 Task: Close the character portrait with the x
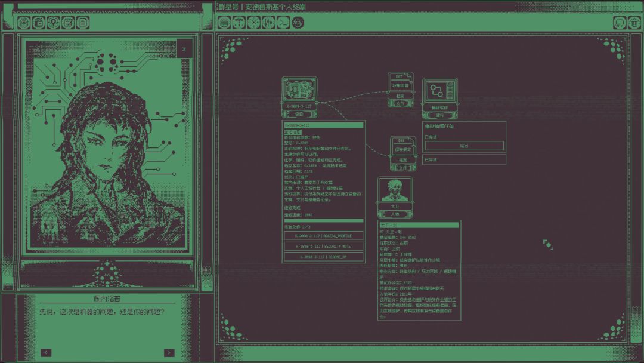coord(184,49)
